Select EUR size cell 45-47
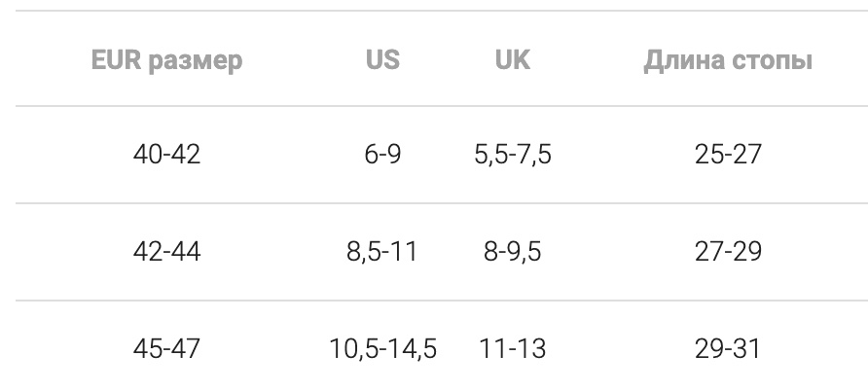The height and width of the screenshot is (391, 868). [166, 348]
